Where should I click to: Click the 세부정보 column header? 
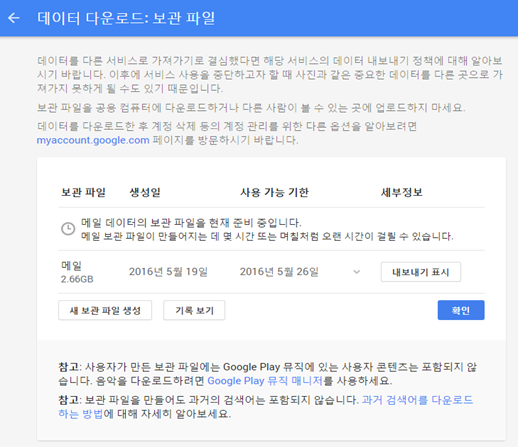pyautogui.click(x=402, y=192)
